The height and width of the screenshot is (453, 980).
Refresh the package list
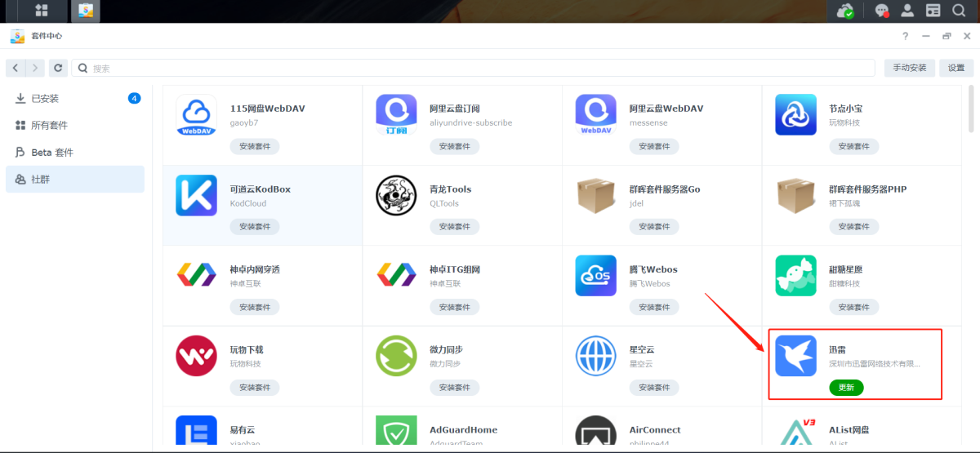point(57,68)
